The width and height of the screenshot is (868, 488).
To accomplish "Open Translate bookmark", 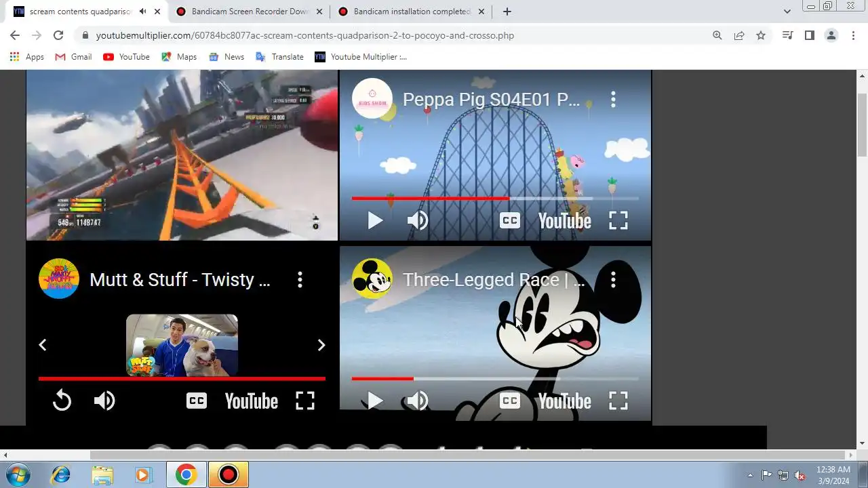I will click(279, 57).
